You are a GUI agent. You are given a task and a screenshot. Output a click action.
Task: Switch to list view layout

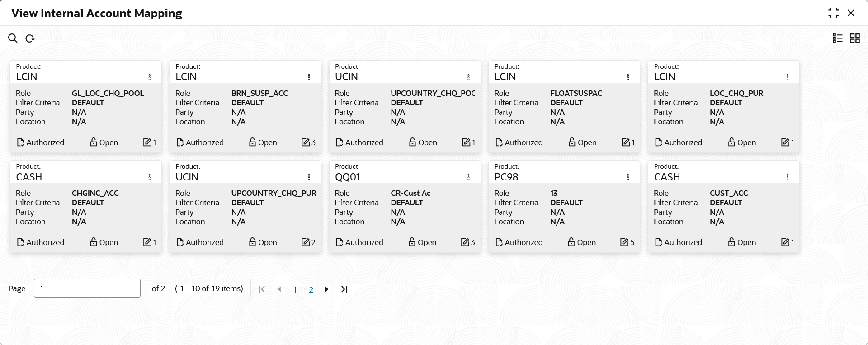pyautogui.click(x=838, y=38)
